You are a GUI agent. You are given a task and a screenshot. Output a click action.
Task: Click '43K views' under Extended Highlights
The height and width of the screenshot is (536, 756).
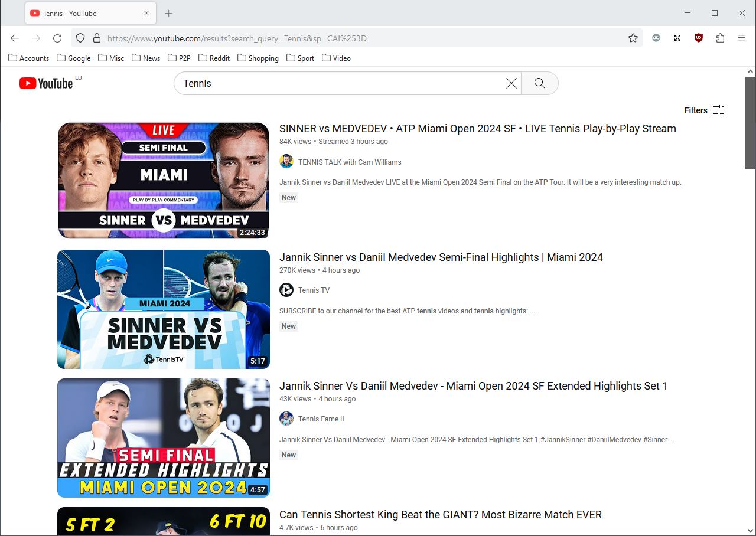click(x=295, y=399)
